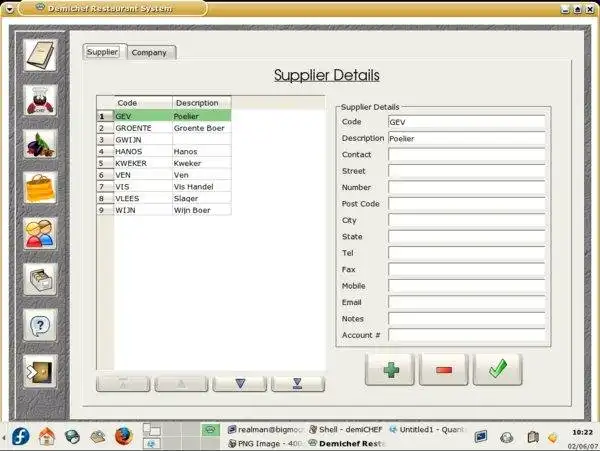Viewport: 600px width, 451px height.
Task: Click the Contact input field
Action: click(x=467, y=155)
